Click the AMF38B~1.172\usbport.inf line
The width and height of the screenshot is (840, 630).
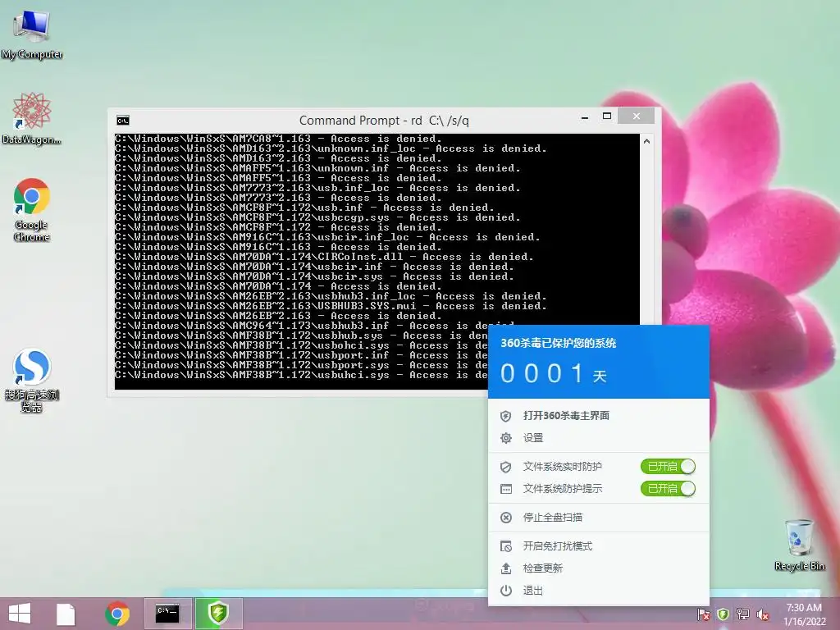301,355
